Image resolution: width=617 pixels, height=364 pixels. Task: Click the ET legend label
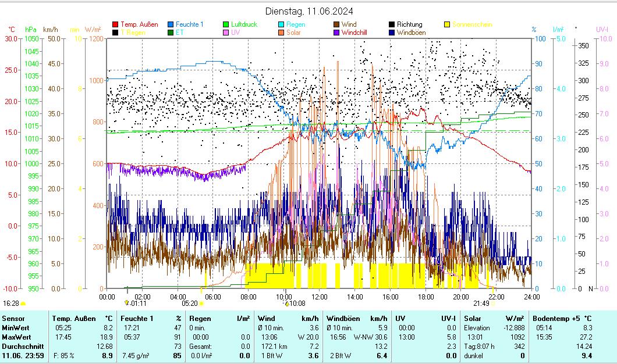(179, 33)
